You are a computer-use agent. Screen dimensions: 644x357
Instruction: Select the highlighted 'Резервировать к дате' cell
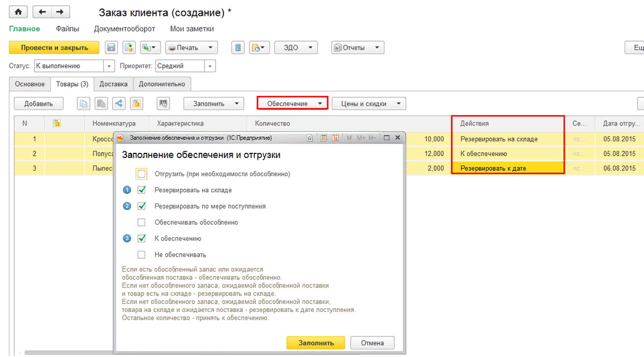click(x=507, y=168)
